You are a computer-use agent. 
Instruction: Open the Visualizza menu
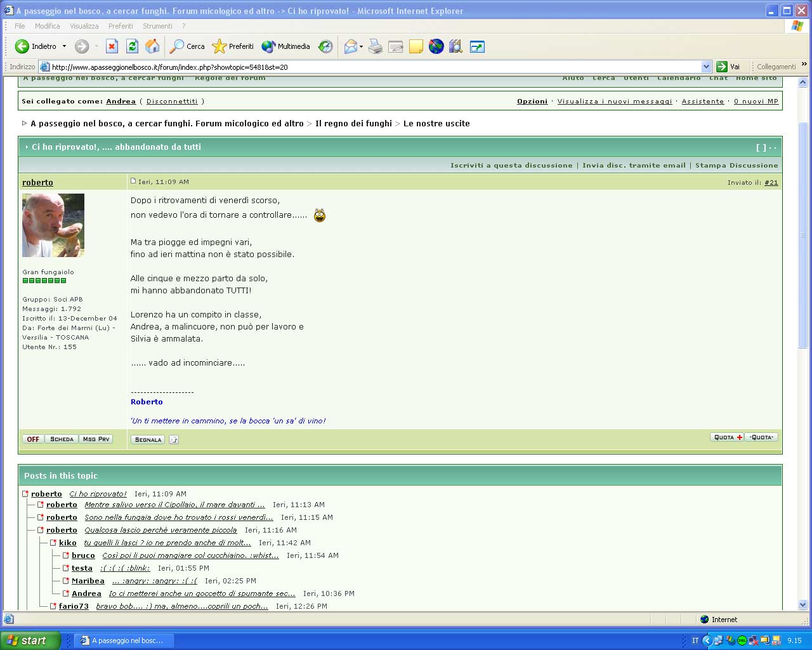84,26
